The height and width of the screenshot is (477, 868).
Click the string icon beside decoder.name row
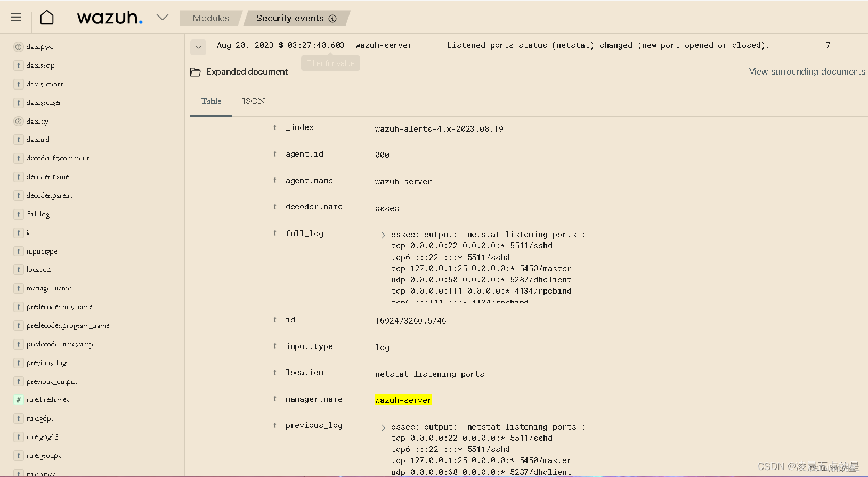275,207
